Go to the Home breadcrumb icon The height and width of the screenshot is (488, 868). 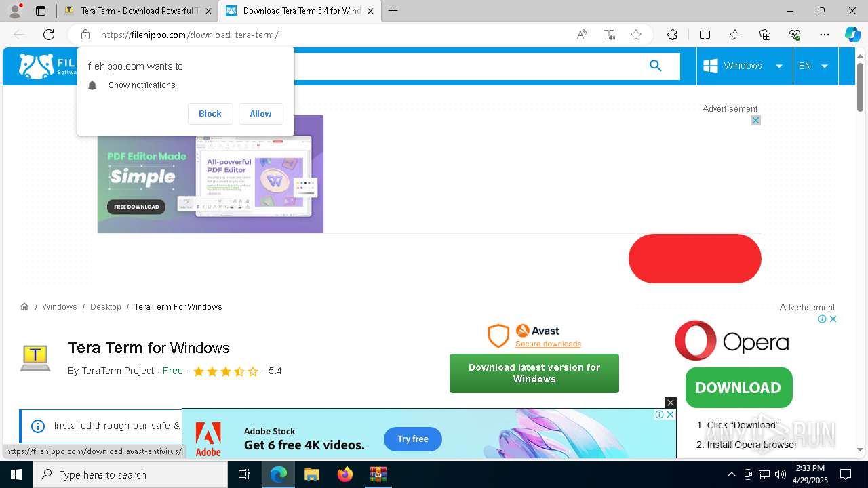click(24, 306)
